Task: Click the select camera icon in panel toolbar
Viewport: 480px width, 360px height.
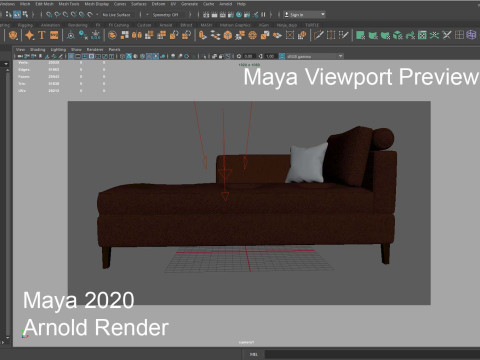Action: 21,56
